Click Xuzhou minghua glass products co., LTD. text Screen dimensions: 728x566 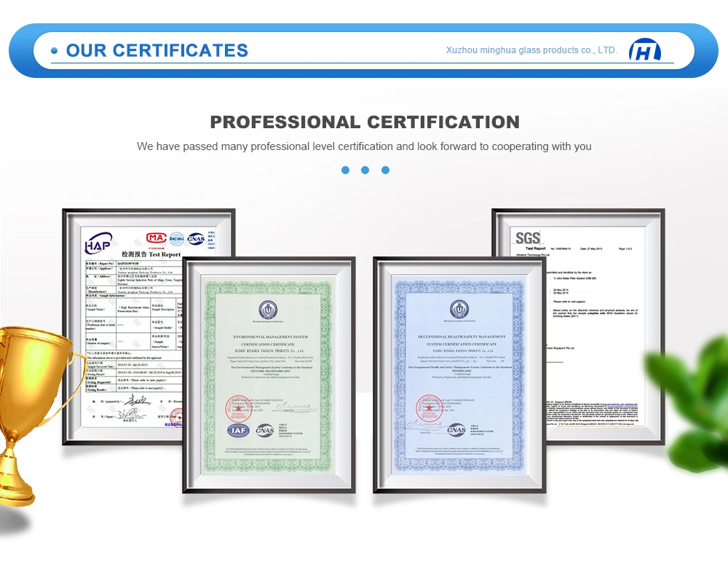point(531,50)
